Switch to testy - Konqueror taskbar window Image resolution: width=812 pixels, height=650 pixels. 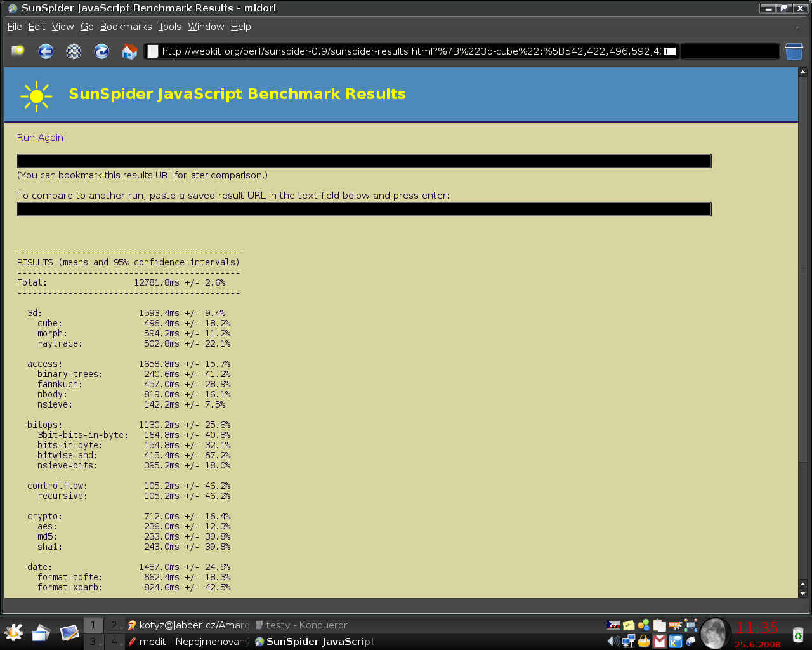tap(315, 625)
